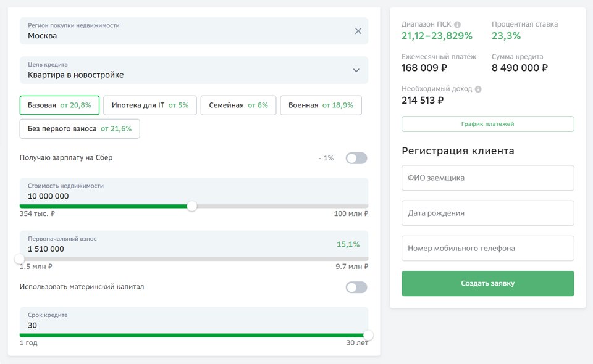Toggle the Получаю зарплату на Сбер switch
Viewport: 593px width, 364px height.
(356, 158)
